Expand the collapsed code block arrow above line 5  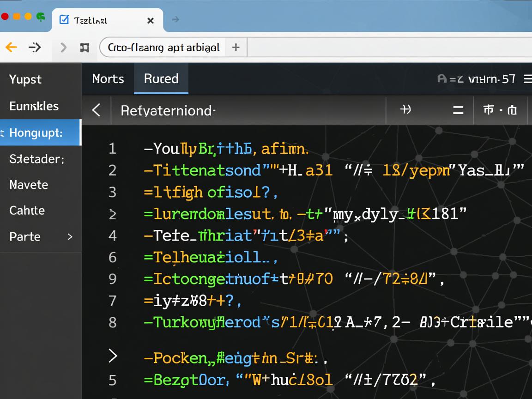112,356
